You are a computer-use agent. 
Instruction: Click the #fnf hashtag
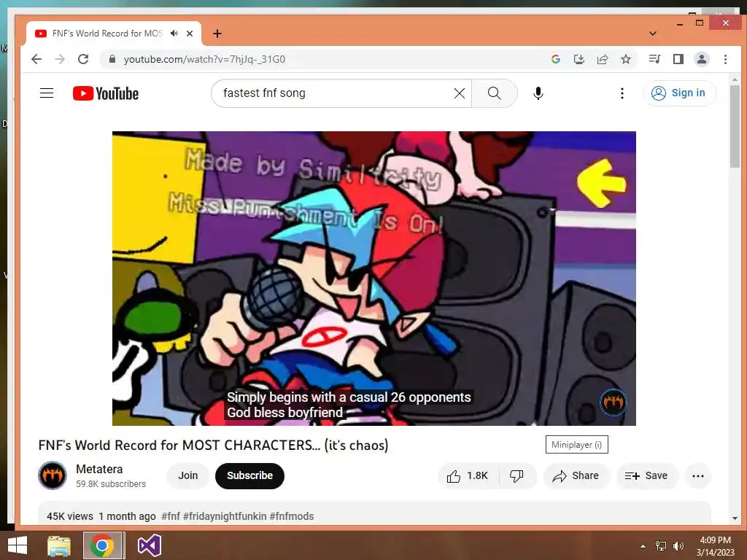171,516
